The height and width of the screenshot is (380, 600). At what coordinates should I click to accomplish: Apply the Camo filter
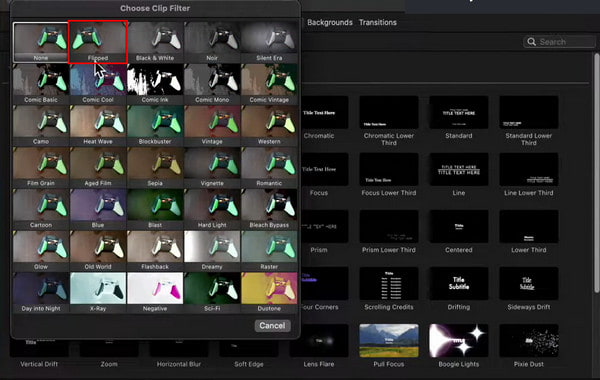point(41,126)
